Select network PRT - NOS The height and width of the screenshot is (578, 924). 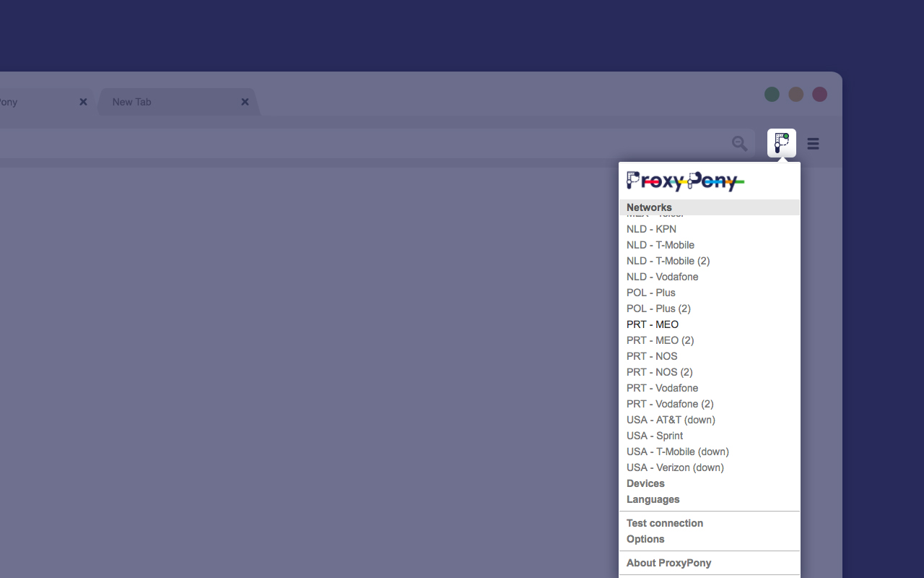(x=710, y=356)
